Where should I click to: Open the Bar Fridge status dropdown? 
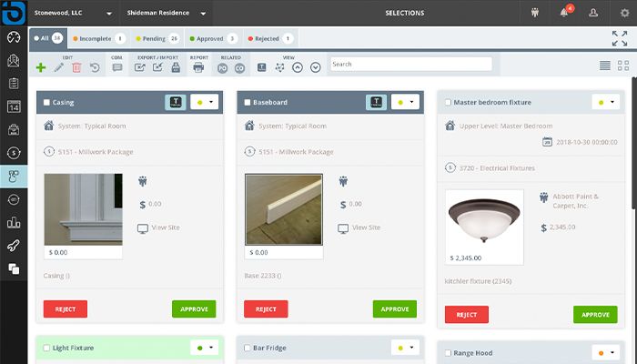(x=405, y=348)
